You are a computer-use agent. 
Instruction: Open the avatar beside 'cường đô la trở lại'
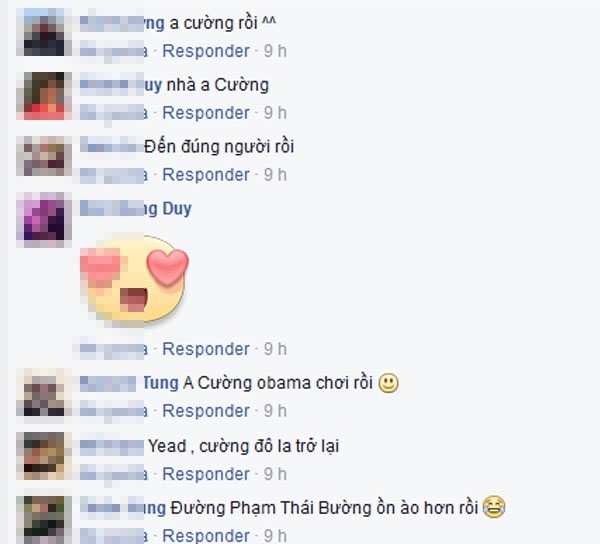click(x=44, y=456)
